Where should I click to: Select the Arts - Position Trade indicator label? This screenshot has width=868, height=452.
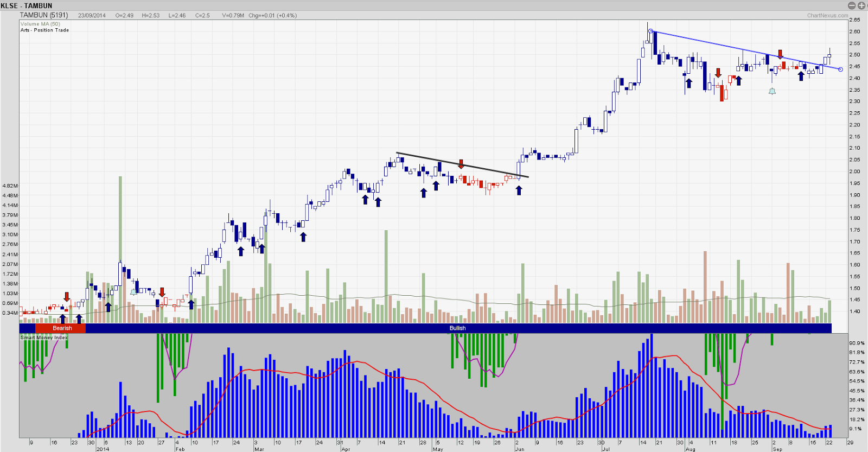coord(44,30)
